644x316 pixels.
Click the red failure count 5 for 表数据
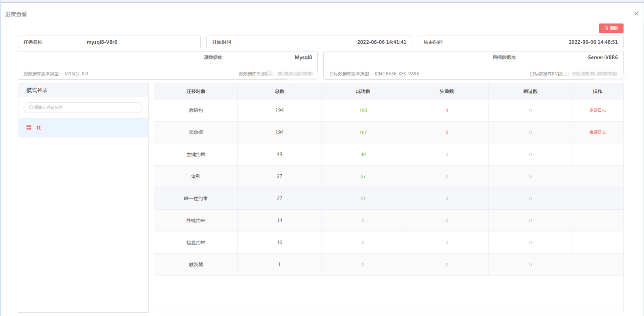click(x=446, y=132)
